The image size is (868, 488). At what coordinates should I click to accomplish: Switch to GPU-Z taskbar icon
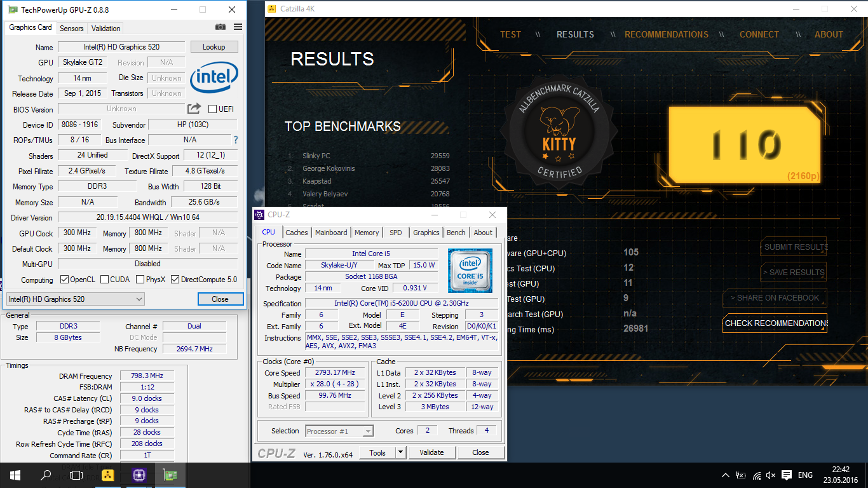coord(170,475)
